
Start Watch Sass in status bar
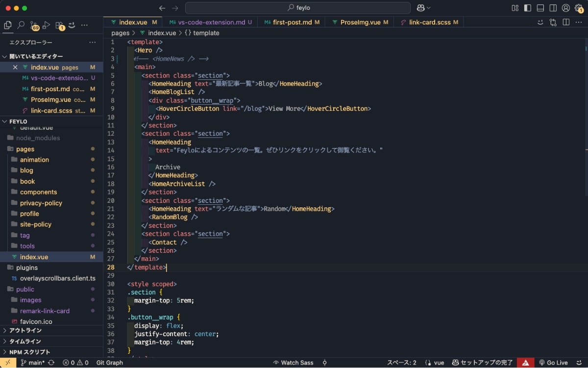[293, 363]
